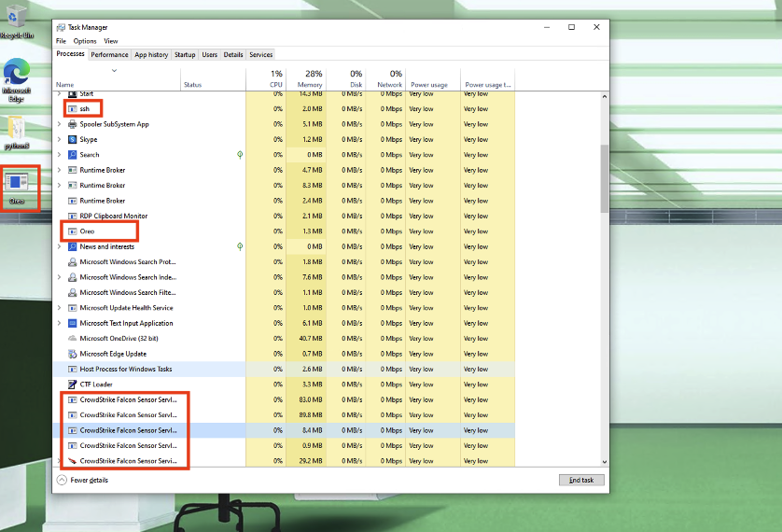This screenshot has height=532, width=782.
Task: Click the Microsoft OneDrive cloud icon
Action: click(x=72, y=339)
